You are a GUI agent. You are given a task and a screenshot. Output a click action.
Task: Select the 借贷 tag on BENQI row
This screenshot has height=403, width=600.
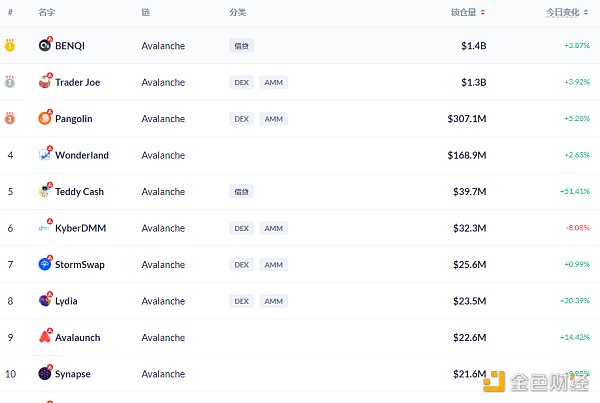[241, 45]
